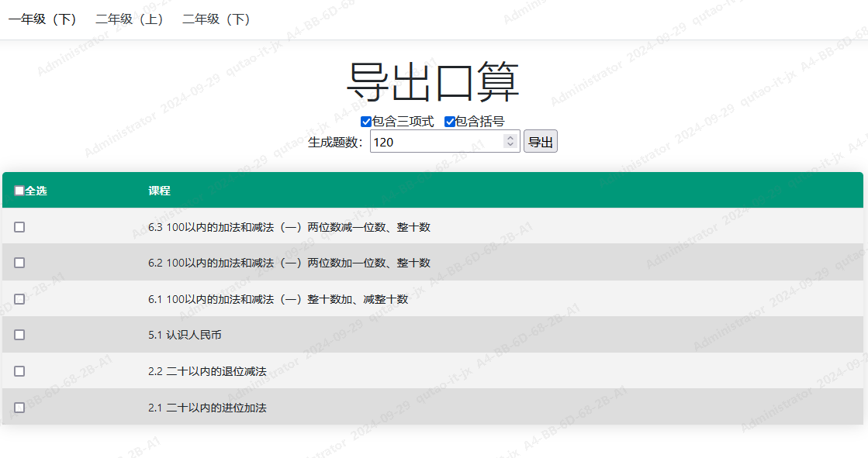The width and height of the screenshot is (868, 458).
Task: Select the 2.1 二十以内的进位加法 checkbox
Action: [19, 408]
